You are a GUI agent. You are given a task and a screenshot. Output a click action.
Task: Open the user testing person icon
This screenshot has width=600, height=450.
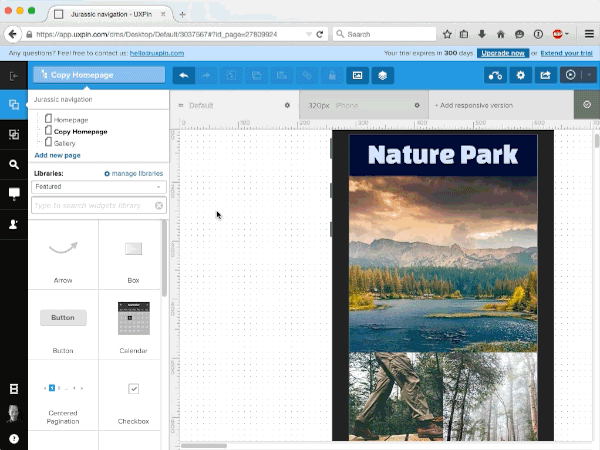(14, 224)
